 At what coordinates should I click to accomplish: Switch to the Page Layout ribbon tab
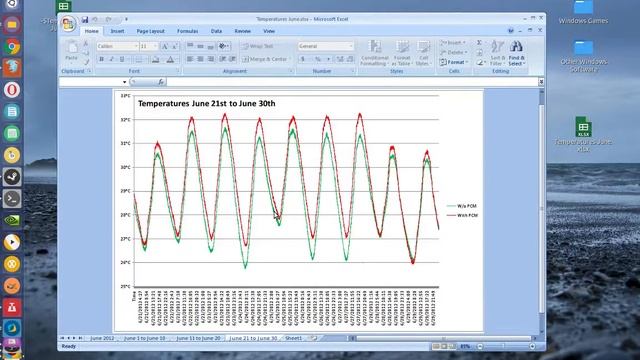point(151,31)
